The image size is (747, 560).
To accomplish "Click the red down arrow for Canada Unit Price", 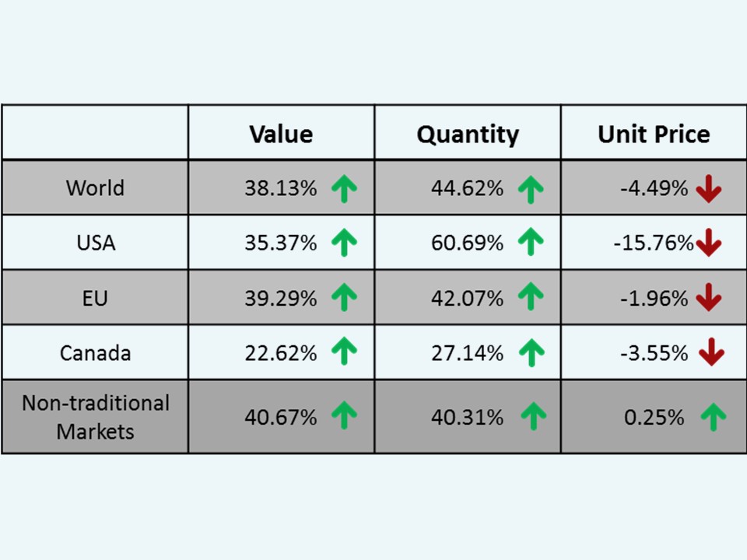I will (x=711, y=354).
